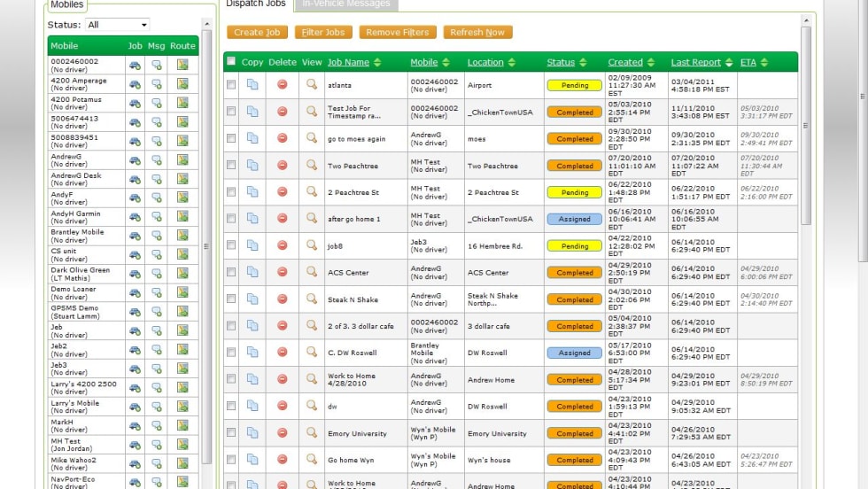Select the Dispatch Jobs tab
The width and height of the screenshot is (868, 489).
[256, 4]
